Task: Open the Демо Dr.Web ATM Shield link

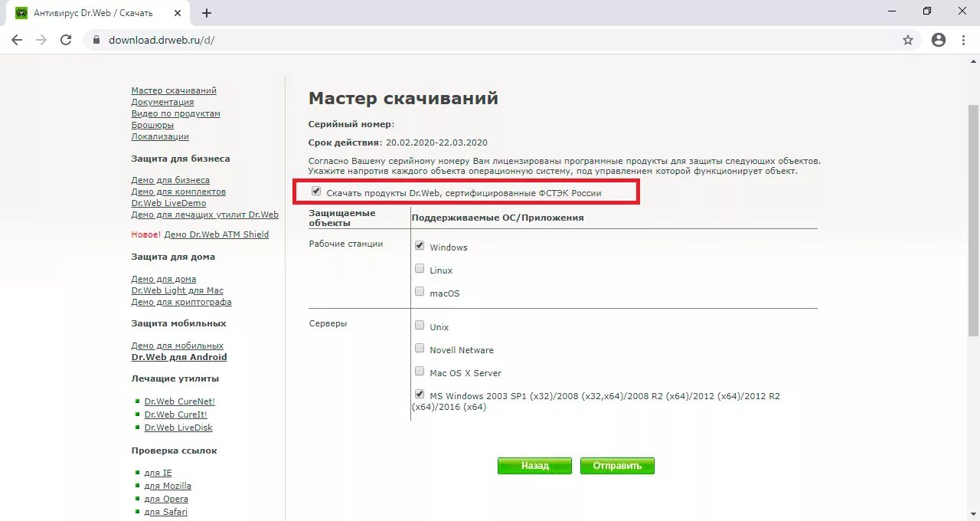Action: click(217, 234)
